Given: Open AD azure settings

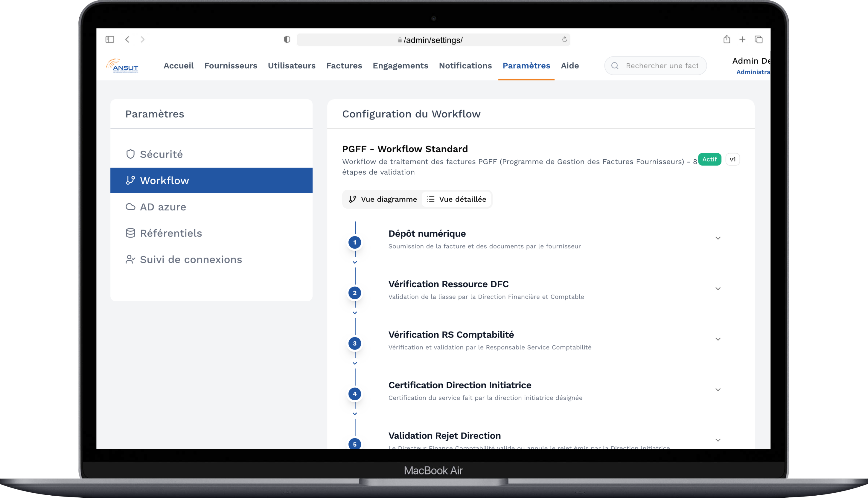Looking at the screenshot, I should pos(211,207).
